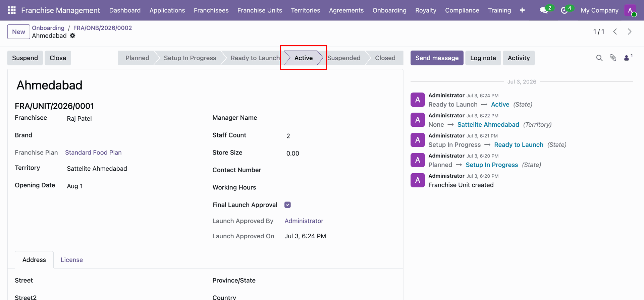Click Log note button

483,58
